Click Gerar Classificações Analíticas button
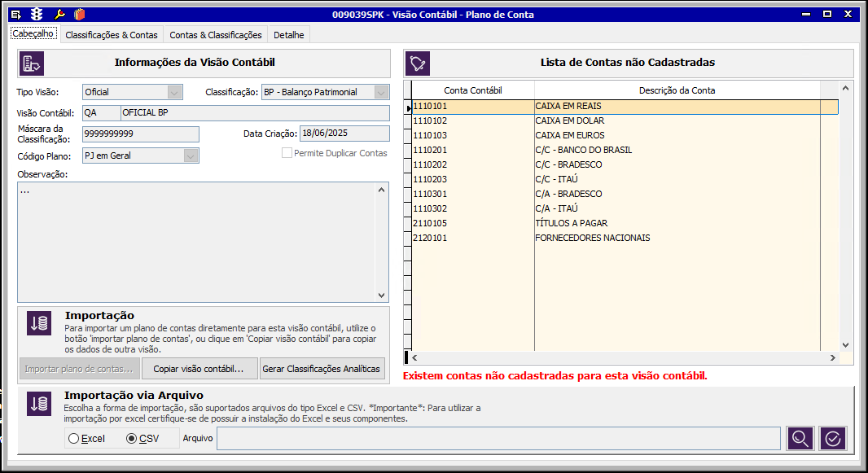This screenshot has height=473, width=868. point(322,369)
